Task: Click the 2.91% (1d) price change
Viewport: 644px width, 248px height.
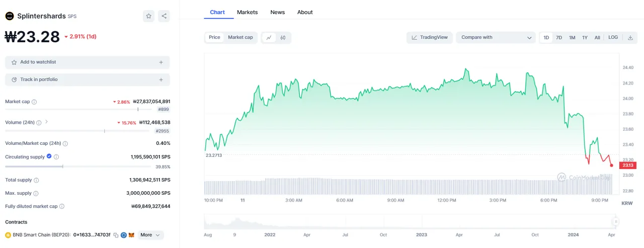Action: (x=80, y=37)
